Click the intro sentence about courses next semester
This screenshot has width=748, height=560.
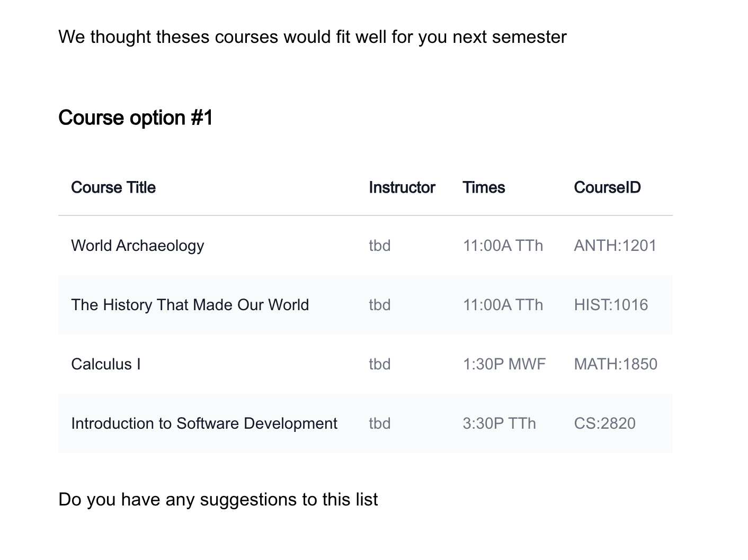click(x=313, y=37)
